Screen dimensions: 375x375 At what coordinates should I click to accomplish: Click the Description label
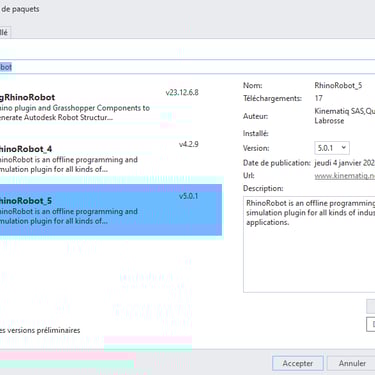point(263,189)
